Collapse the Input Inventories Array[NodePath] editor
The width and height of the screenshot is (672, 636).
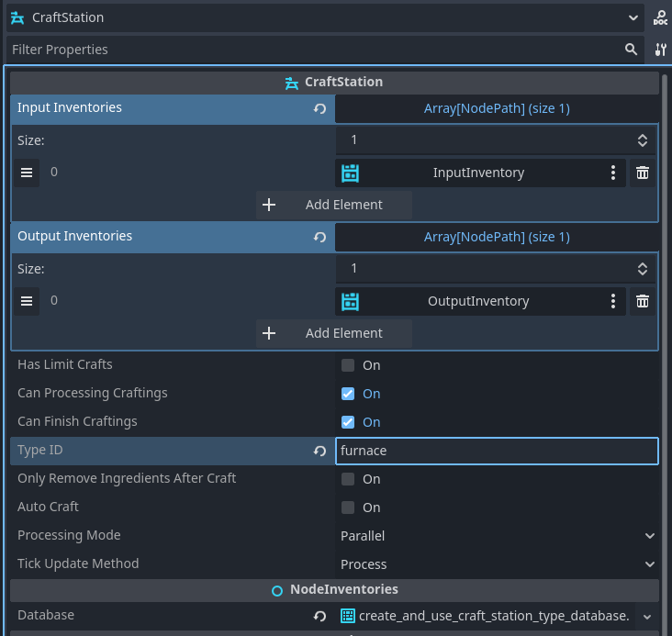(498, 109)
